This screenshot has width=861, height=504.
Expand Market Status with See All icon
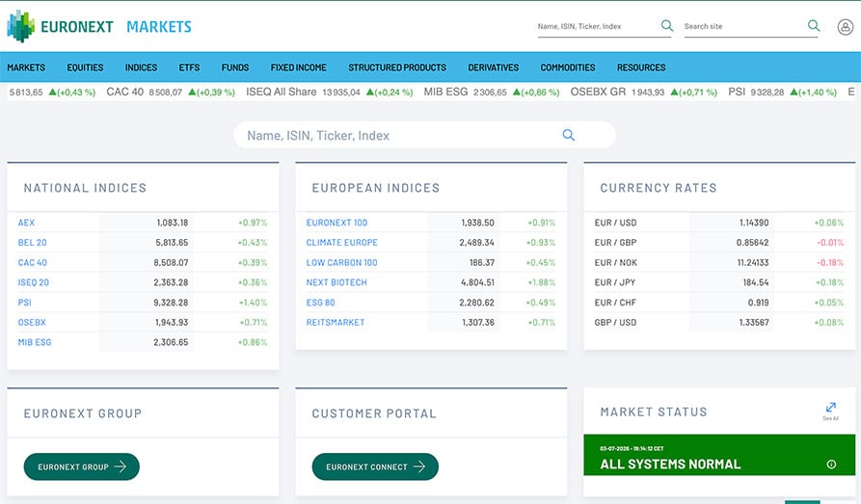click(x=830, y=411)
